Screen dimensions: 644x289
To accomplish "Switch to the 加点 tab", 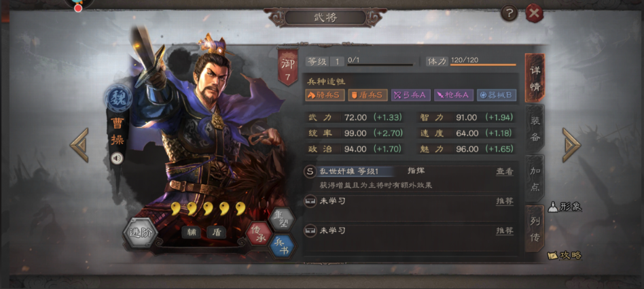I will point(535,178).
